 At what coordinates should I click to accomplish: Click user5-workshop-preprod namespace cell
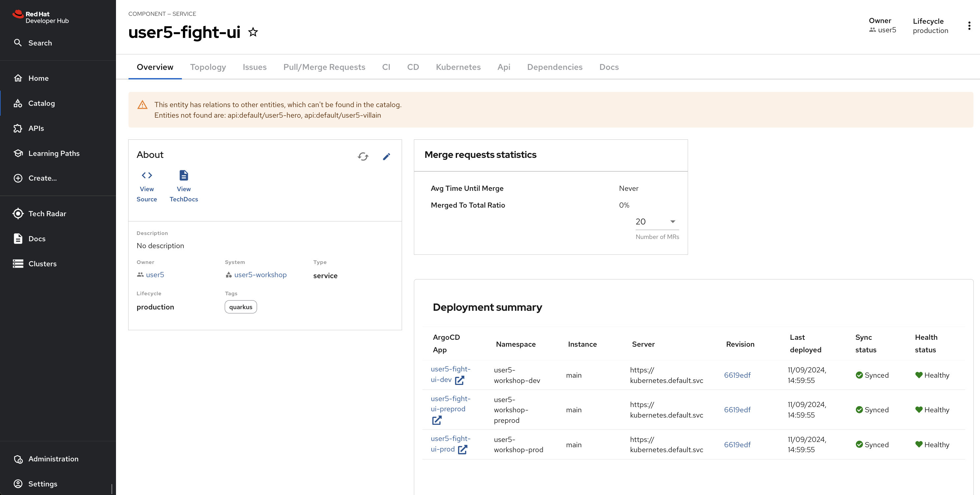click(511, 410)
